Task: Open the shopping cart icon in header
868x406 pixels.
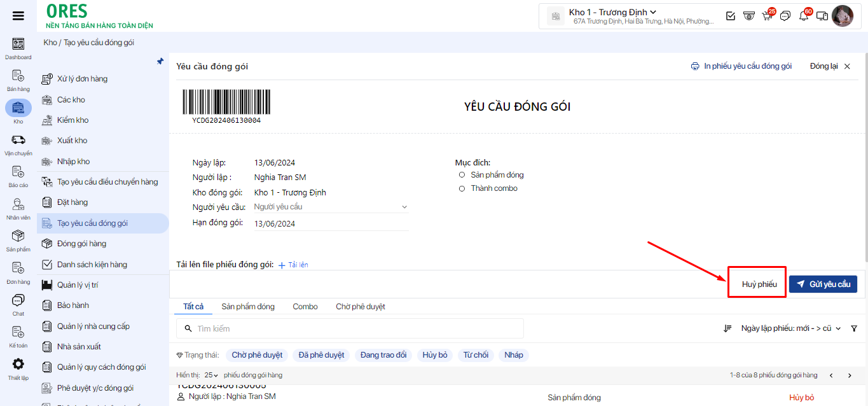Action: point(767,16)
